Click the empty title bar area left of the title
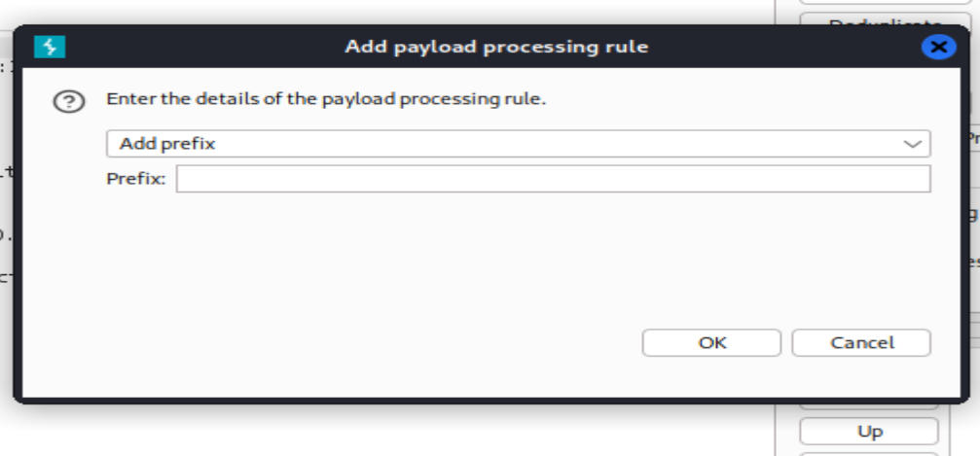The height and width of the screenshot is (456, 980). (195, 47)
